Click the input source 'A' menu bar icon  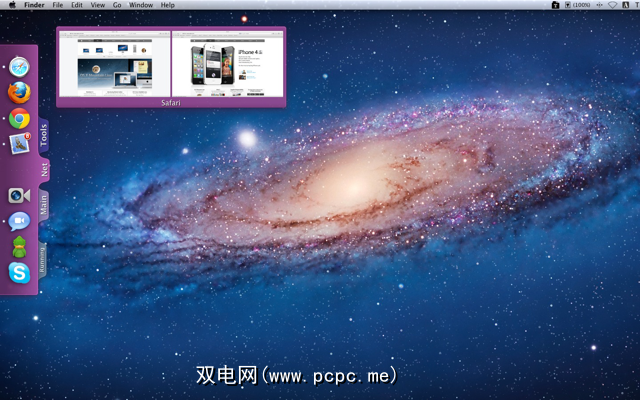625,5
